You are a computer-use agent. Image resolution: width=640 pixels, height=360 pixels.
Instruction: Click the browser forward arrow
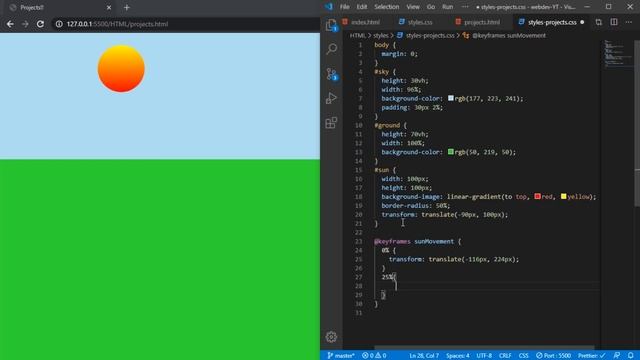pos(25,24)
